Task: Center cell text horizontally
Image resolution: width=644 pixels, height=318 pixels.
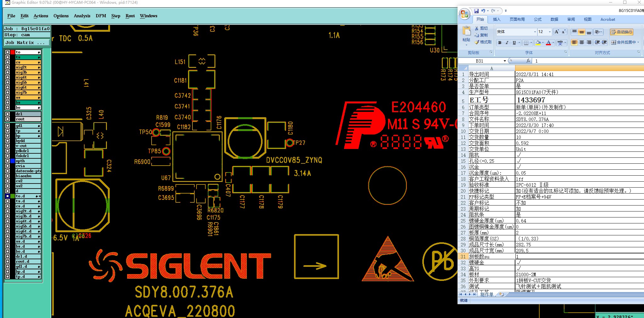Action: [582, 42]
